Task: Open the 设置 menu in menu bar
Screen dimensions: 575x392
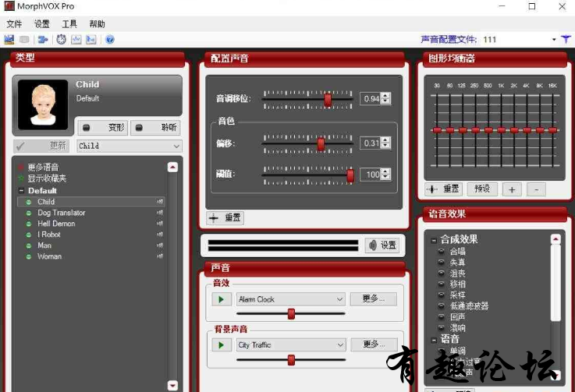Action: pyautogui.click(x=42, y=24)
